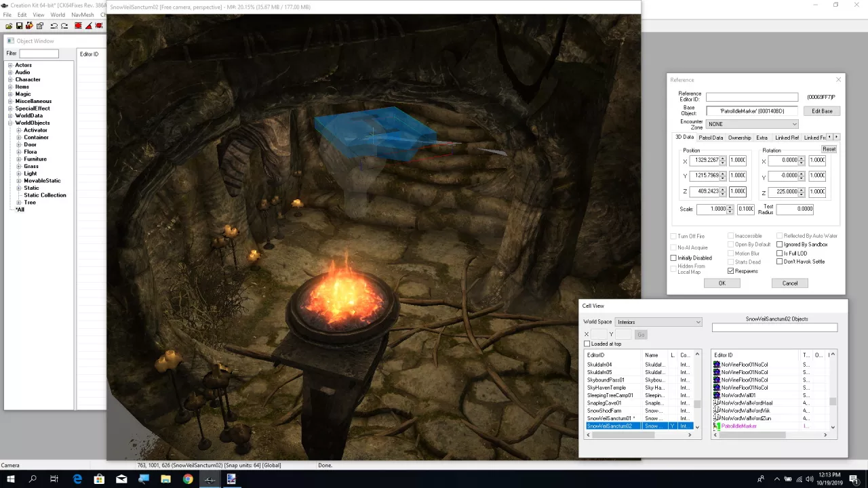
Task: Close the Reference dialog
Action: 838,80
